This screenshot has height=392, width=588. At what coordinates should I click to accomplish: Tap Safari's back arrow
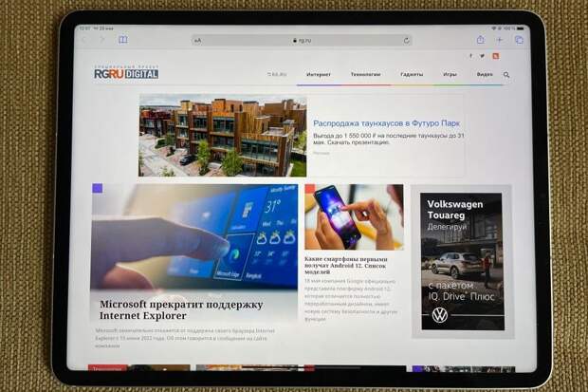coord(84,40)
